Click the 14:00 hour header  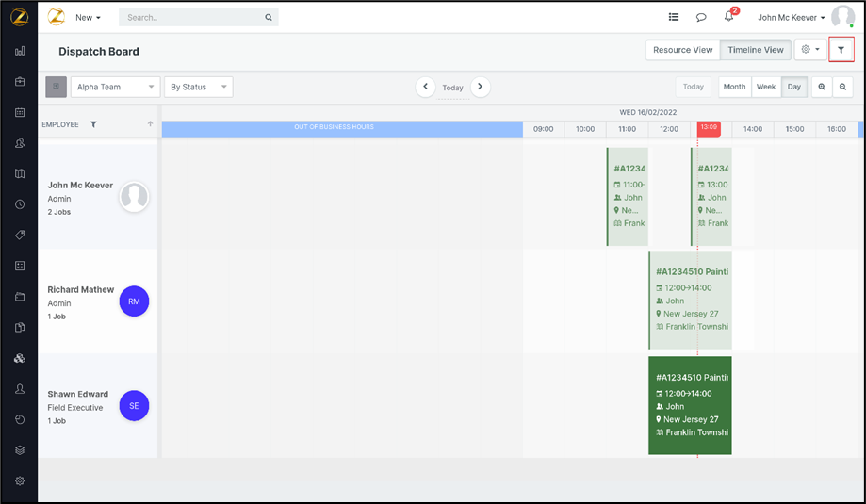[753, 129]
